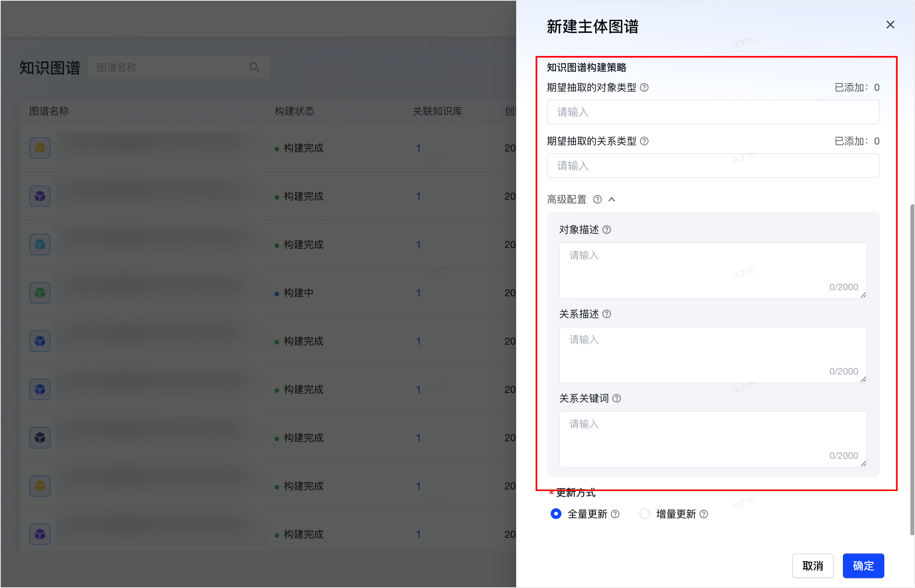Image resolution: width=915 pixels, height=588 pixels.
Task: Click the 构建中 status text
Action: tap(298, 293)
